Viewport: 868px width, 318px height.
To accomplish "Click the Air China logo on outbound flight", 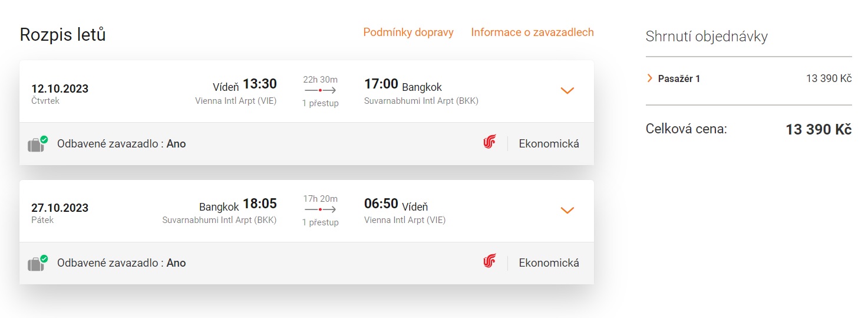I will (x=489, y=143).
